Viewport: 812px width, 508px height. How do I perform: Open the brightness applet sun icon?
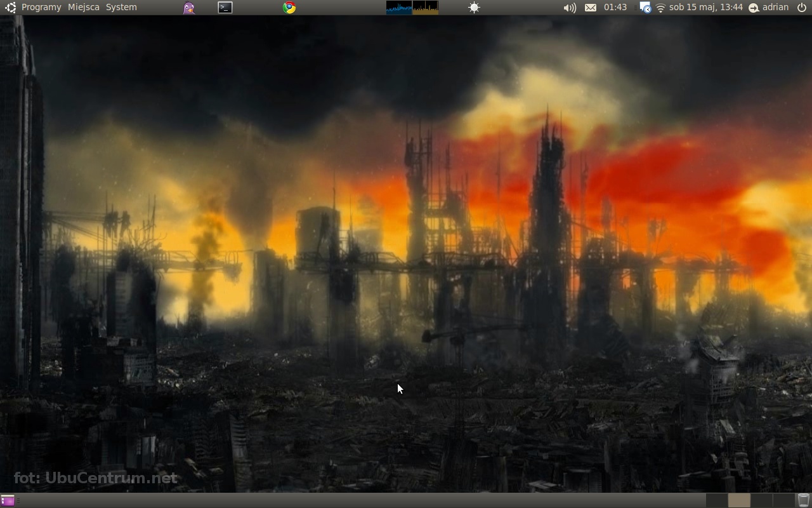[474, 8]
